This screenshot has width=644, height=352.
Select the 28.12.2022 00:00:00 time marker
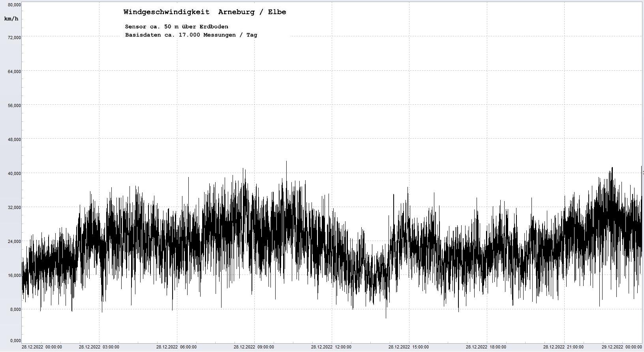click(41, 347)
